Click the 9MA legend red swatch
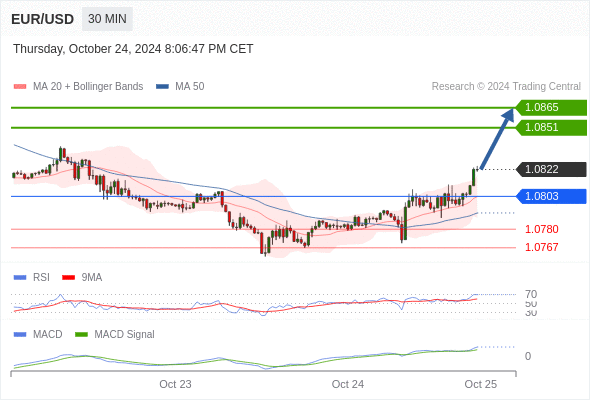The image size is (590, 400). 68,278
